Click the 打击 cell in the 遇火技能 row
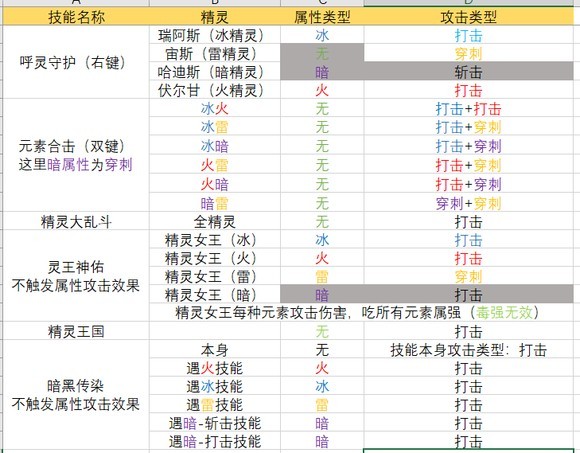This screenshot has width=580, height=453. pos(468,368)
